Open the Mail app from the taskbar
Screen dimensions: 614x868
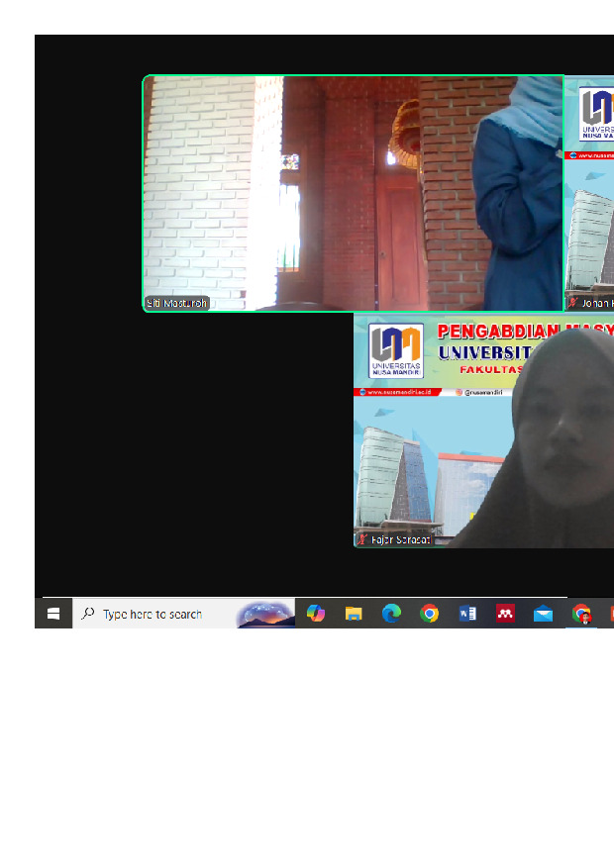point(543,614)
